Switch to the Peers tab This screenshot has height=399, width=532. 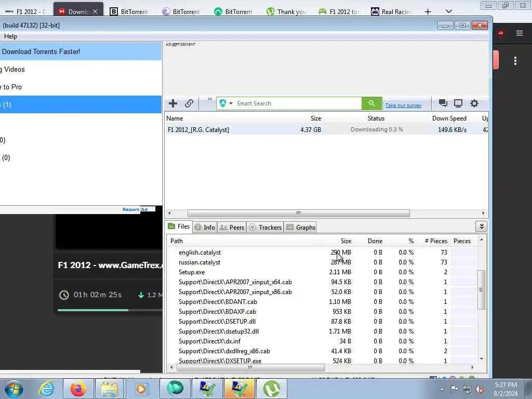[x=232, y=228]
